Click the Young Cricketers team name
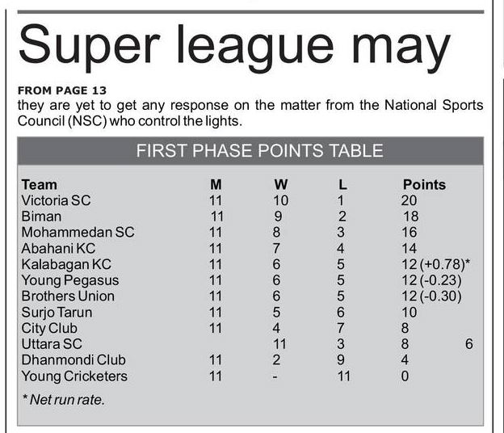This screenshot has height=433, width=504. (74, 376)
